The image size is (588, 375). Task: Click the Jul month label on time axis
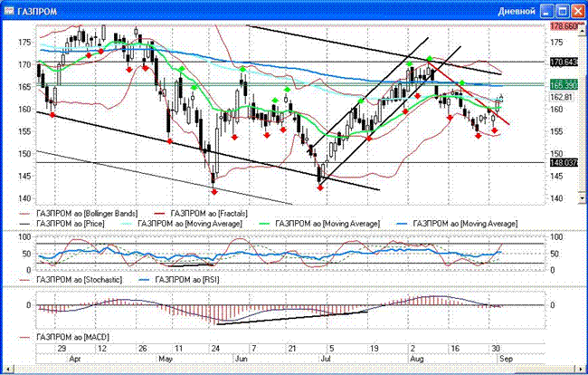326,359
